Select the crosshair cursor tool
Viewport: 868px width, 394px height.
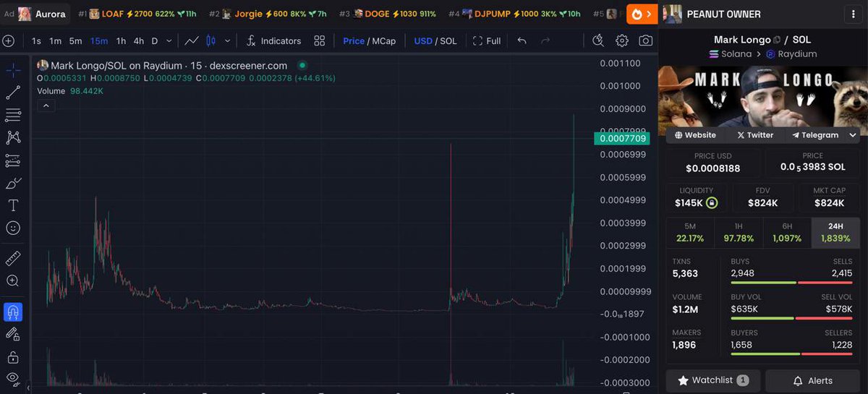tap(13, 70)
